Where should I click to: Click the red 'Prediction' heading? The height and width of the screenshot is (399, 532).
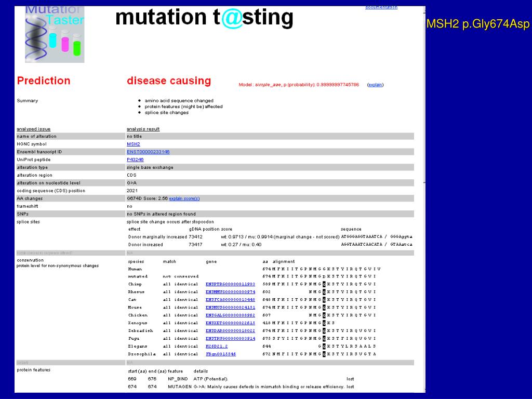(x=44, y=81)
